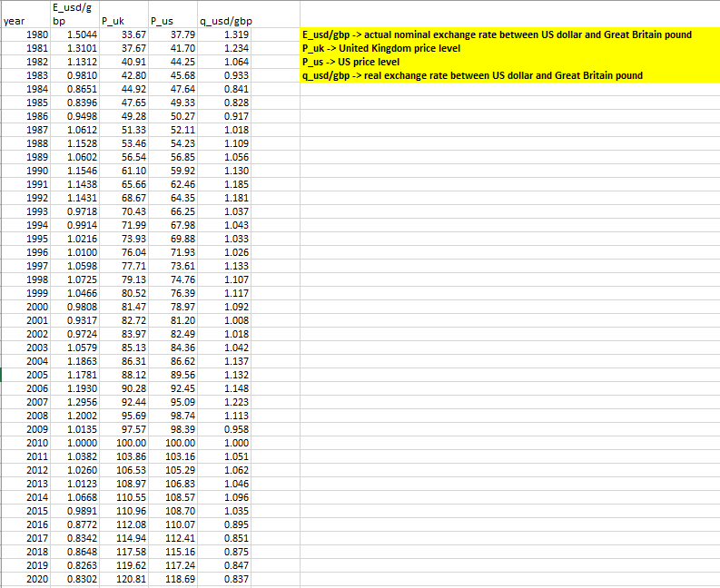Select exchange rate cell 0.8302

tap(74, 579)
